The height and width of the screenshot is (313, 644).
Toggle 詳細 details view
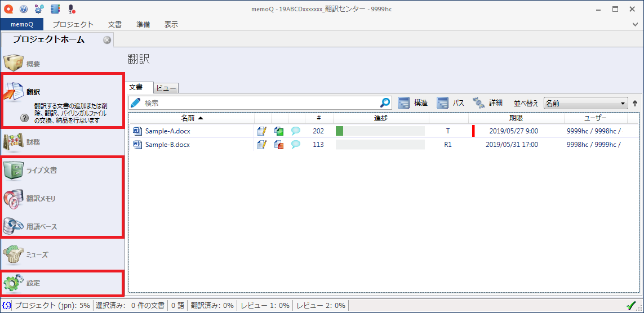coord(487,103)
